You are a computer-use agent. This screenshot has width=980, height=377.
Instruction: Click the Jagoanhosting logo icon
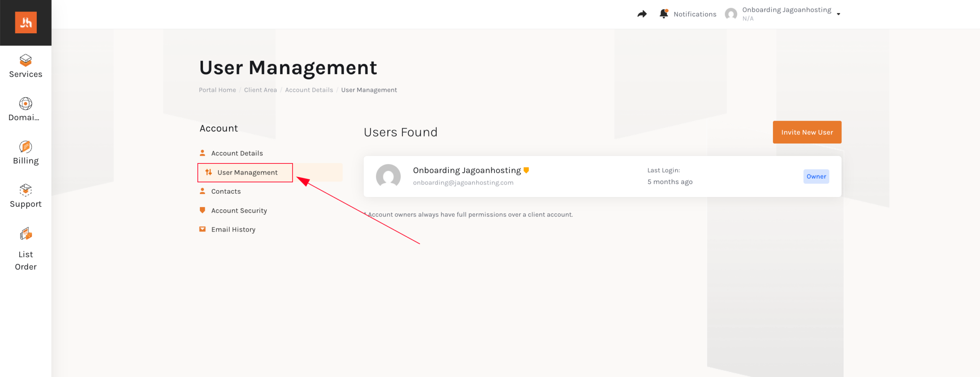coord(26,23)
